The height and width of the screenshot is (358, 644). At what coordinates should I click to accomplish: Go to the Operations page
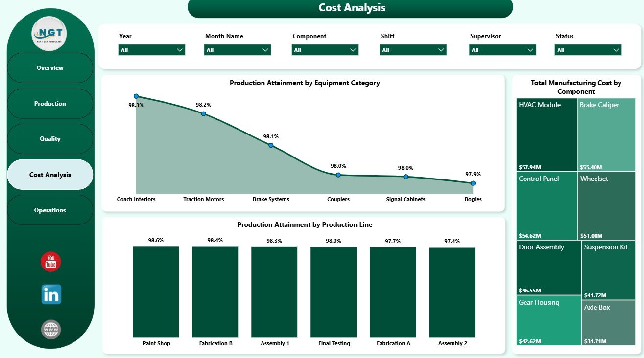pos(50,210)
